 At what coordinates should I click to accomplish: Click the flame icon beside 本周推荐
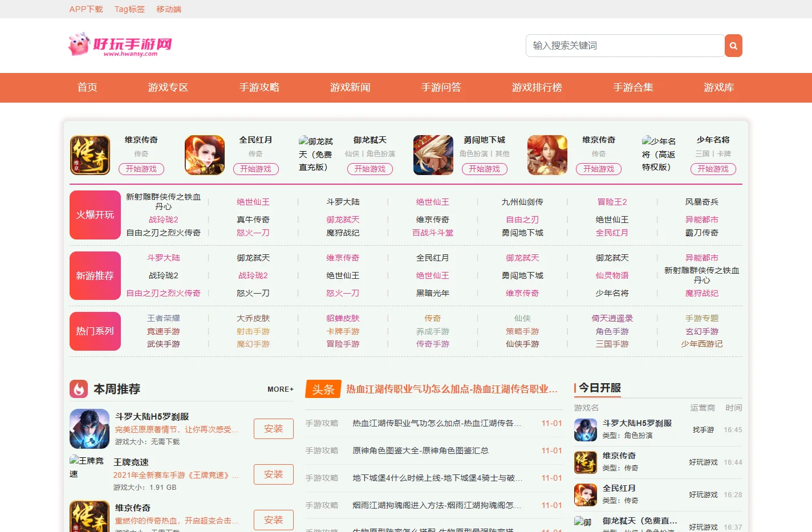pos(79,389)
